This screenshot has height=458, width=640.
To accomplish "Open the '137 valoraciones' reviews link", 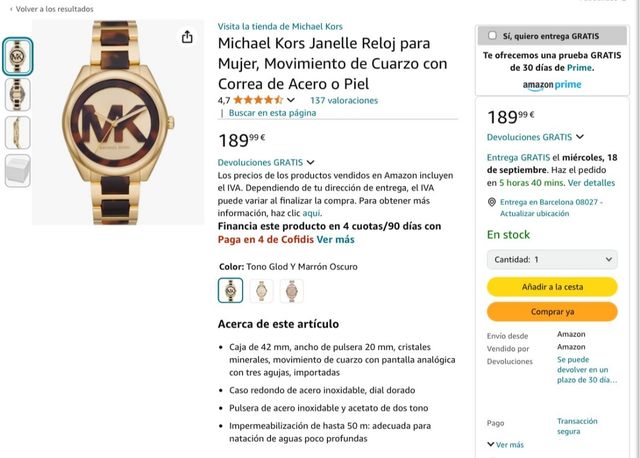I will [344, 100].
